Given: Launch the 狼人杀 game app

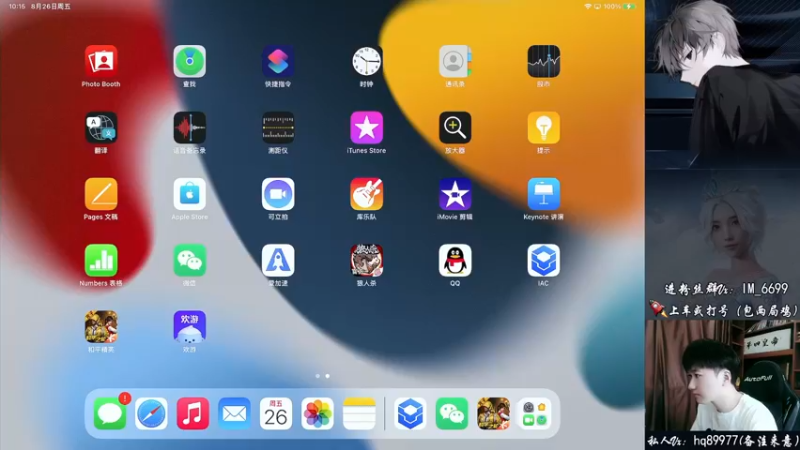Looking at the screenshot, I should 366,260.
